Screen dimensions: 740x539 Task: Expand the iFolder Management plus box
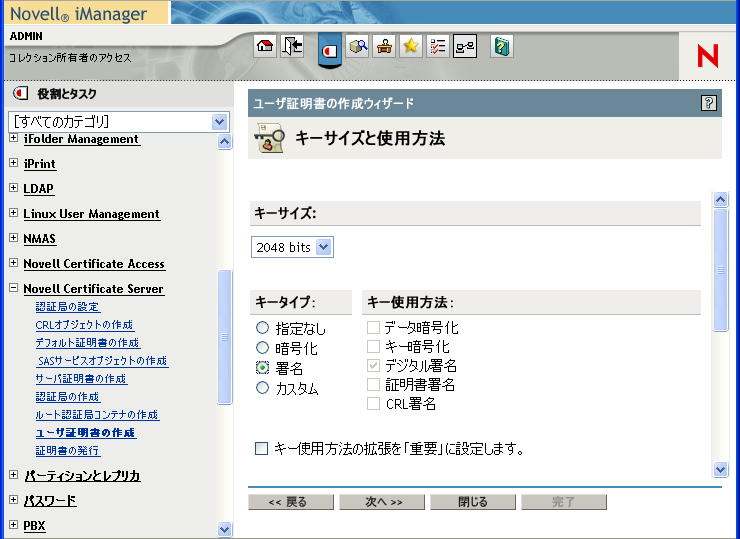(14, 138)
